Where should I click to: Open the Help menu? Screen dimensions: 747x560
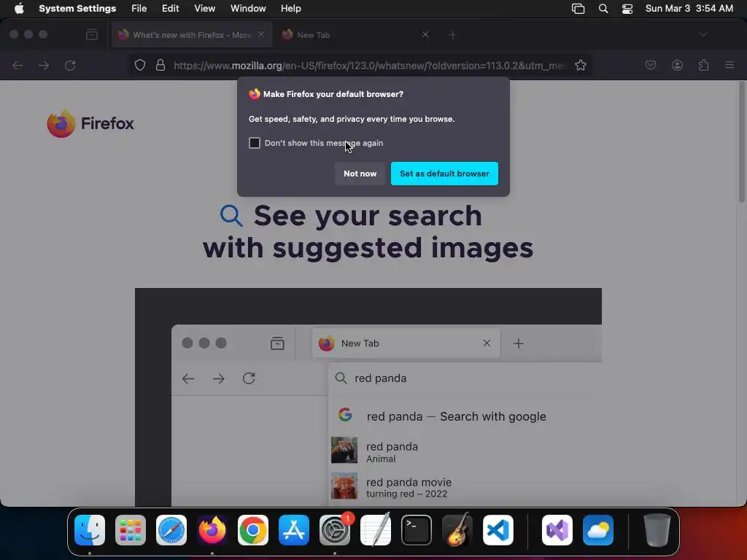[290, 8]
